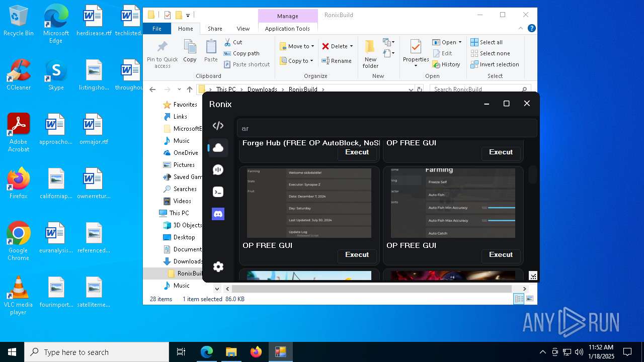Open Ronix settings gear icon
Image resolution: width=644 pixels, height=362 pixels.
(218, 266)
